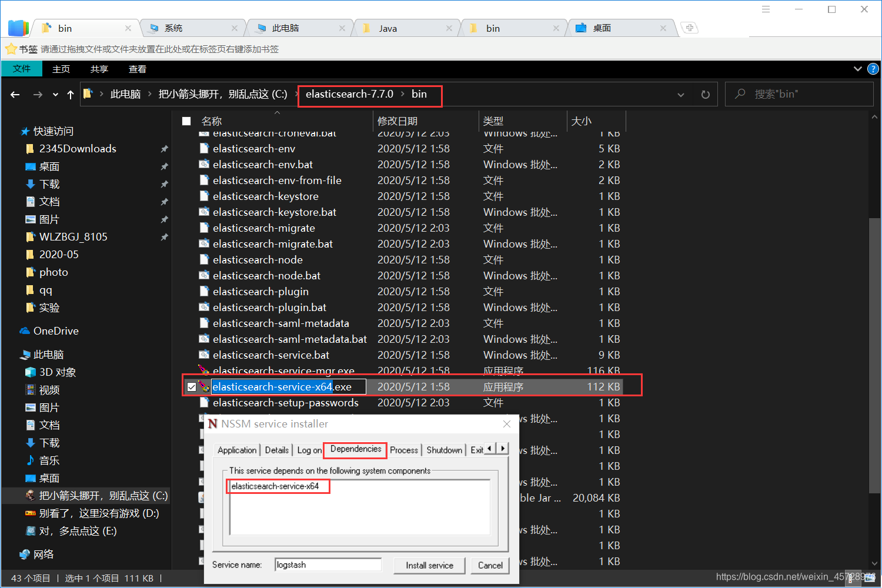882x588 pixels.
Task: Cancel the NSSM service installer
Action: pos(490,565)
